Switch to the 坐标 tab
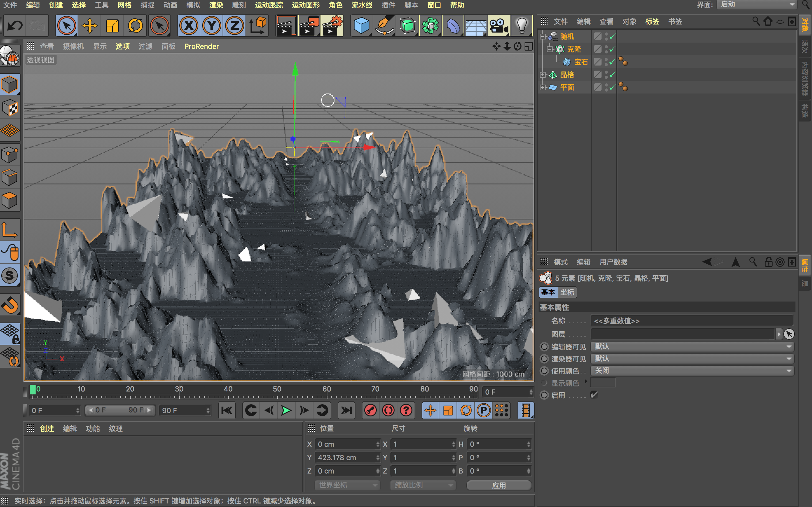Screen dimensions: 812x507 point(567,292)
